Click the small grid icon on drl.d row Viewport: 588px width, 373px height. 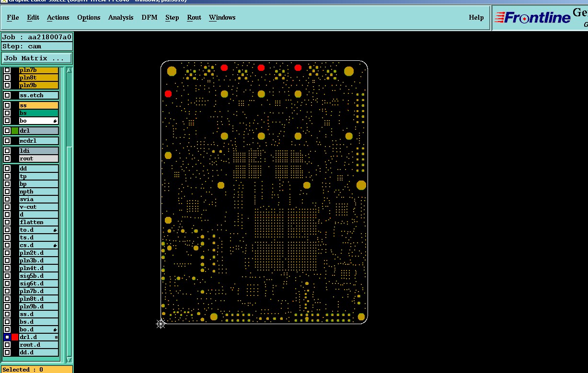tap(56, 337)
